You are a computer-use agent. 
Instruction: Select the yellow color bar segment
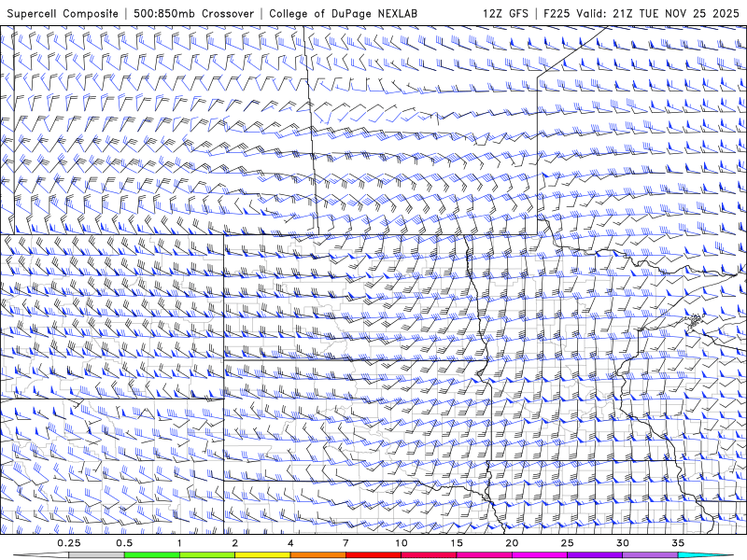pyautogui.click(x=262, y=555)
